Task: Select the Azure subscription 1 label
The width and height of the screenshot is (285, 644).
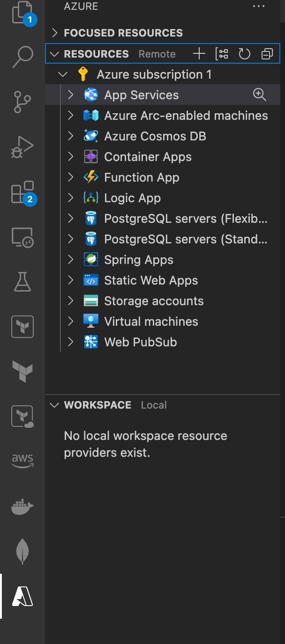Action: (x=154, y=74)
